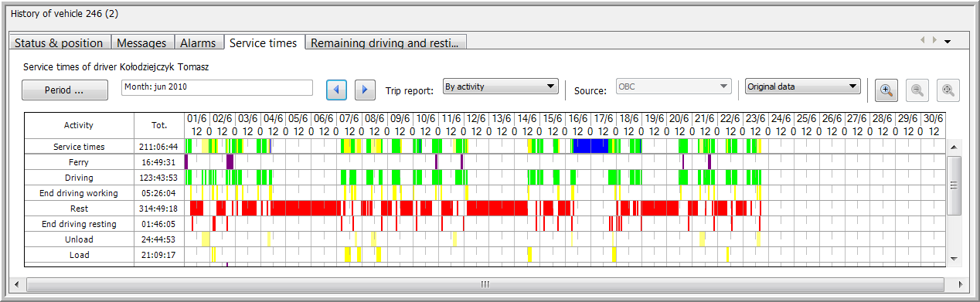Switch to the Status & position tab

coord(59,43)
